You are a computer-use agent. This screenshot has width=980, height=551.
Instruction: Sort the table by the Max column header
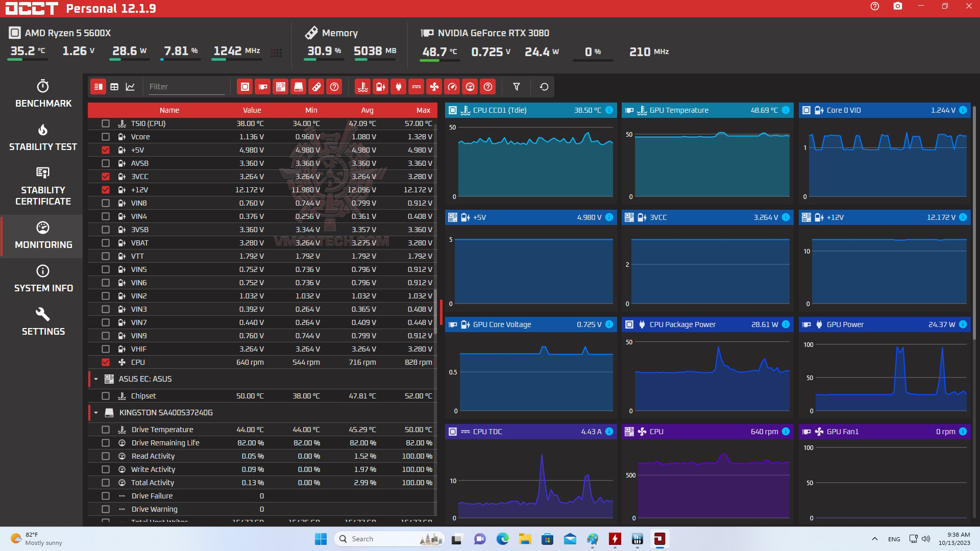423,110
